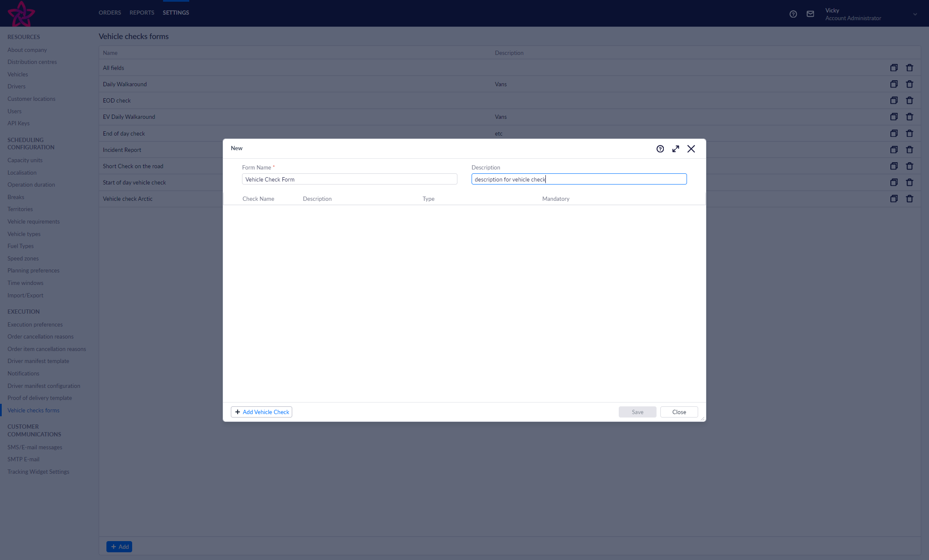
Task: Open Notifications sidebar link
Action: 23,373
